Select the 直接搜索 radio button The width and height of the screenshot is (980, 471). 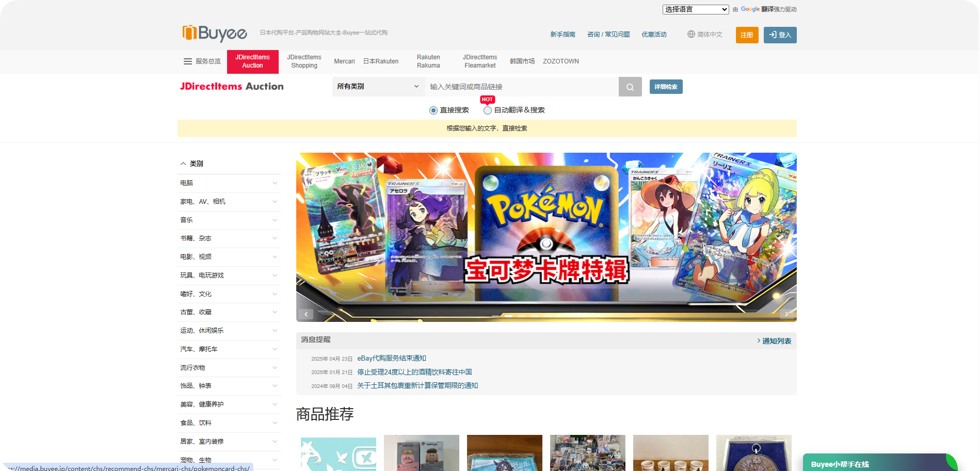[x=433, y=110]
